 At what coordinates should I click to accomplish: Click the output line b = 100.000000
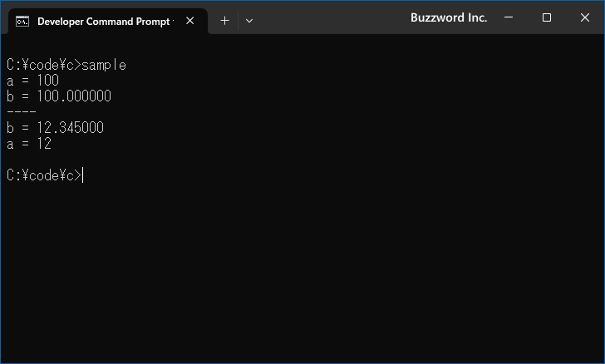pyautogui.click(x=58, y=96)
